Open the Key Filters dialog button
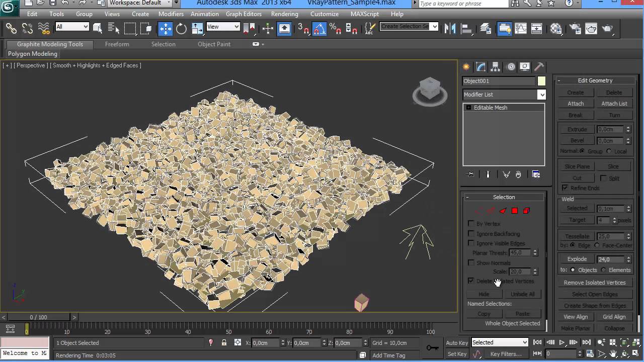The width and height of the screenshot is (644, 362). tap(506, 354)
